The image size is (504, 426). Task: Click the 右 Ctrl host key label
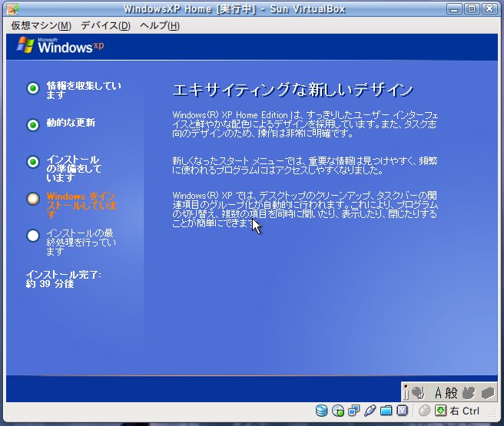(x=465, y=411)
